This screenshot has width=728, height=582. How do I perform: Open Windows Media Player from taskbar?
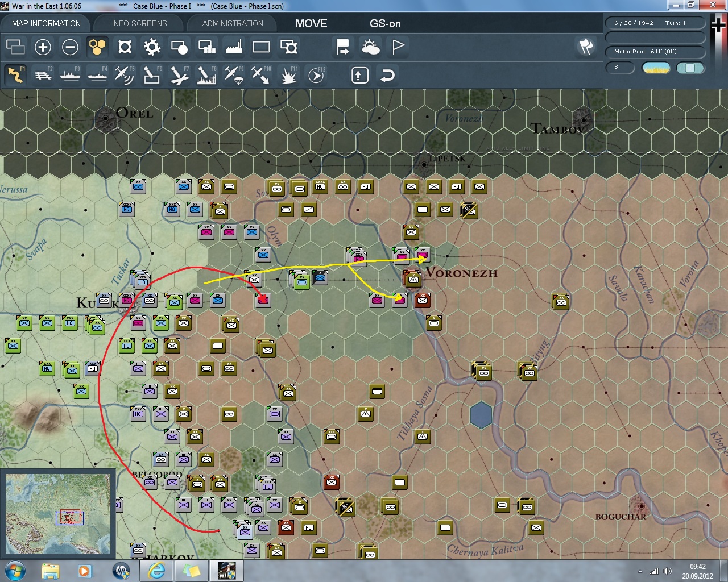[85, 571]
